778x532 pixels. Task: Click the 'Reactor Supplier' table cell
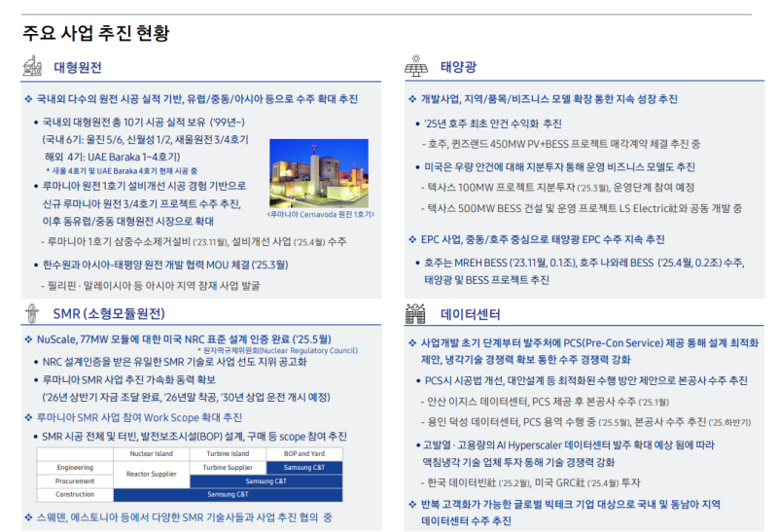151,474
